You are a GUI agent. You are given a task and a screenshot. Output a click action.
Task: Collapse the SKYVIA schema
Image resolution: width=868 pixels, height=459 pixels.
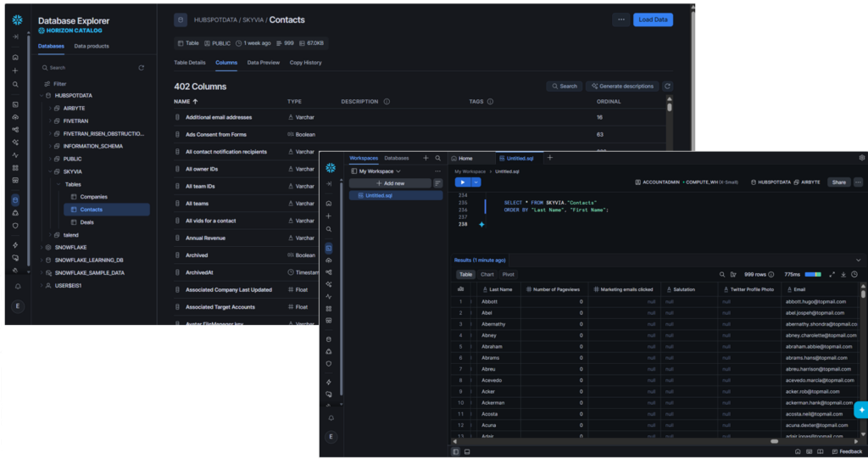pos(50,172)
